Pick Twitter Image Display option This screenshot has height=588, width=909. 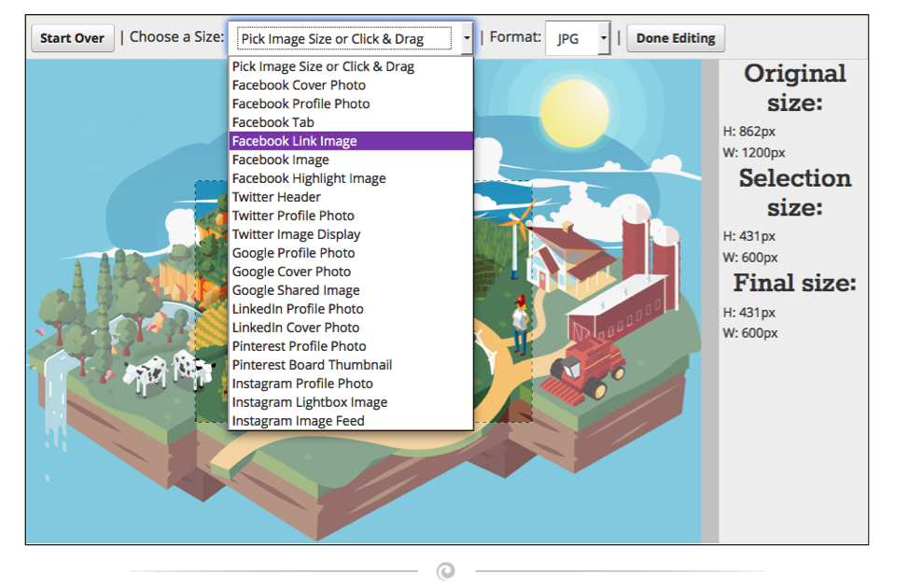coord(351,234)
